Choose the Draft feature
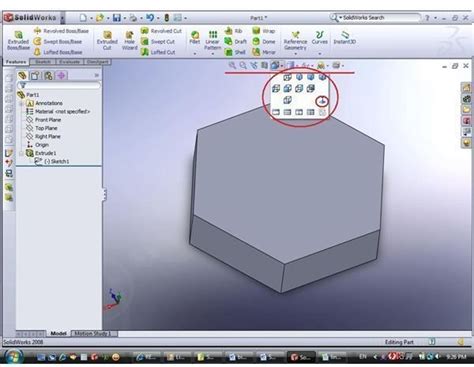This screenshot has width=474, height=367. [235, 42]
